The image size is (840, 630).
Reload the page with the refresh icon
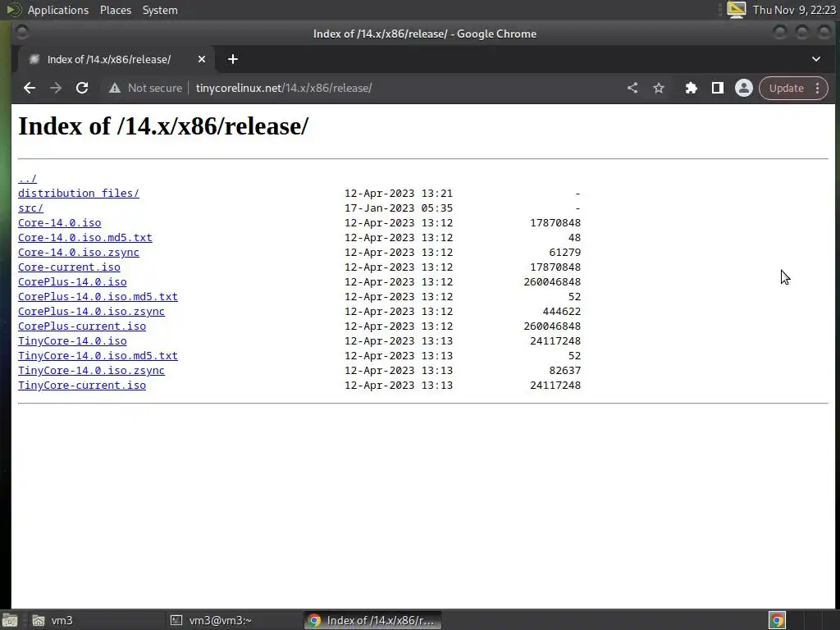pyautogui.click(x=82, y=88)
